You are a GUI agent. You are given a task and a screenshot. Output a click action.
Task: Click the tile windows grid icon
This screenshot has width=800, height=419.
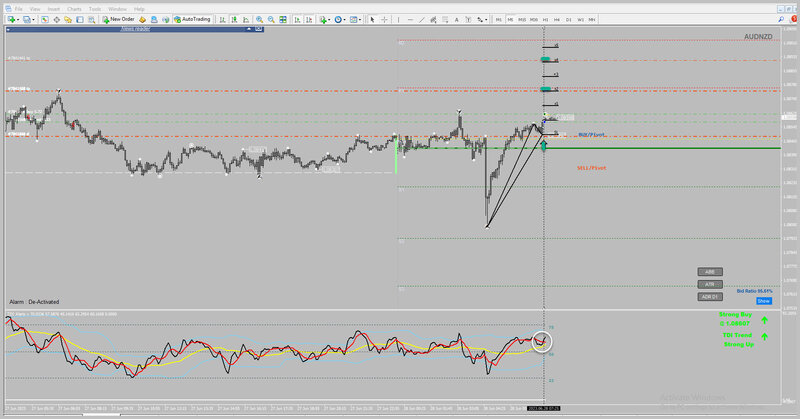pyautogui.click(x=283, y=19)
